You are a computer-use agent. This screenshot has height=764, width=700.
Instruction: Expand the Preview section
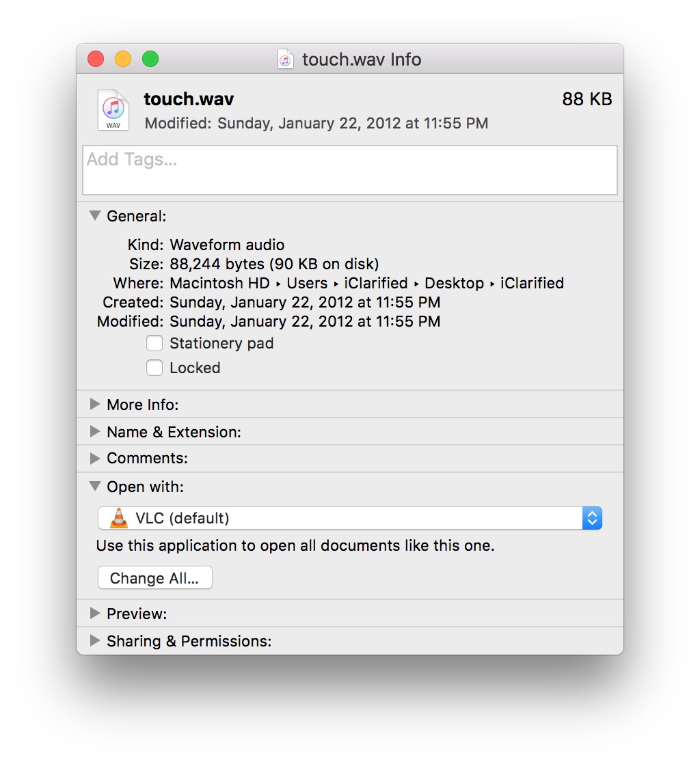click(x=95, y=614)
